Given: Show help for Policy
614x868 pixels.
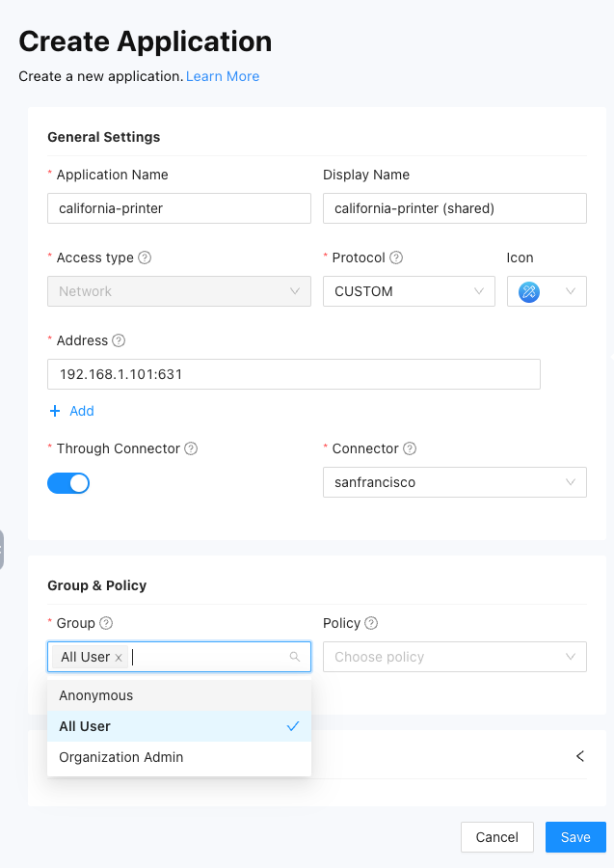Looking at the screenshot, I should tap(371, 623).
